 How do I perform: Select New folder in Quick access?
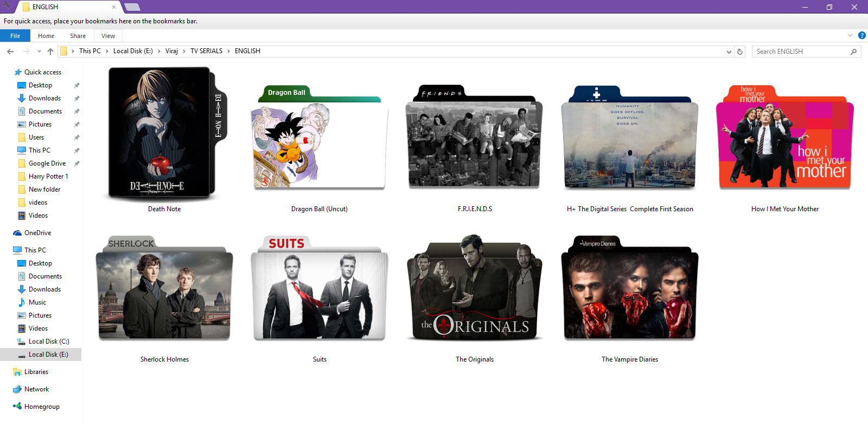click(x=44, y=189)
